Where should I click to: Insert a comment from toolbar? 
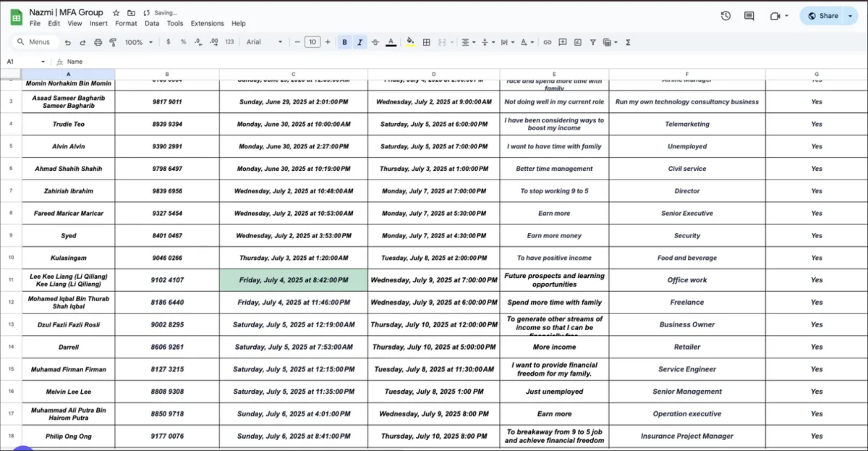coord(562,42)
